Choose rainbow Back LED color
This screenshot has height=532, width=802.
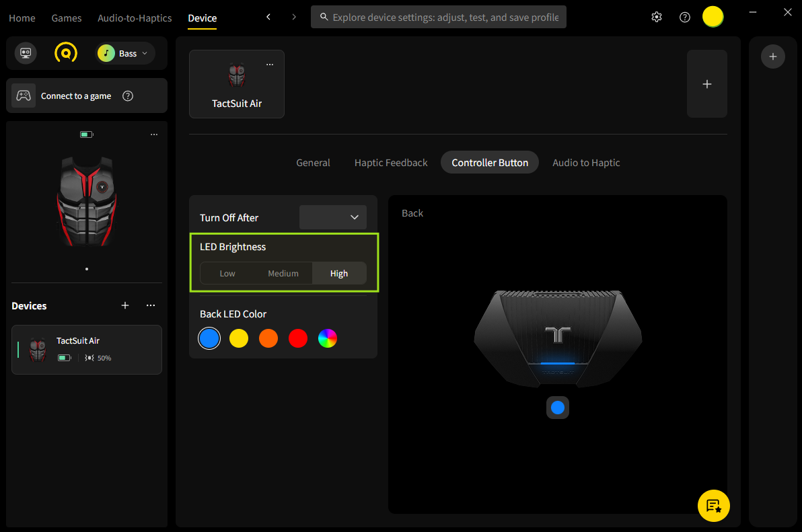click(x=328, y=338)
